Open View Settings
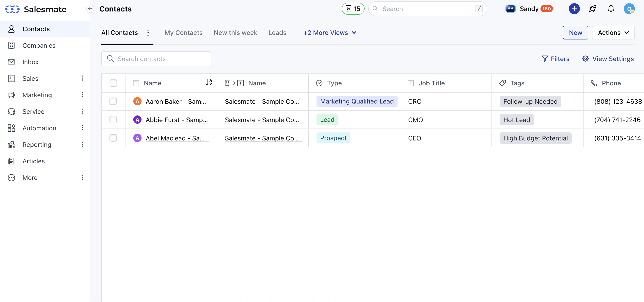 [608, 59]
